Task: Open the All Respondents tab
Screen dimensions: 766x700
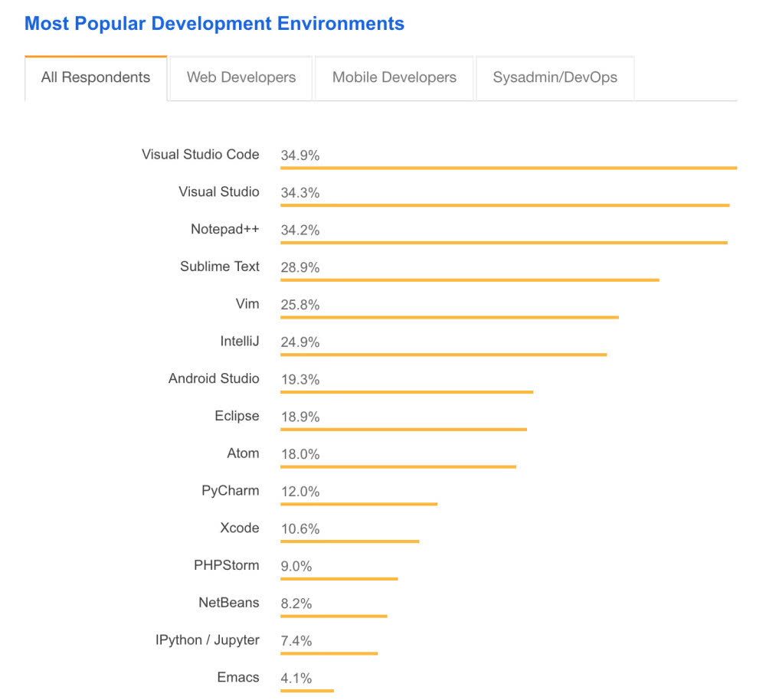Action: (x=96, y=77)
